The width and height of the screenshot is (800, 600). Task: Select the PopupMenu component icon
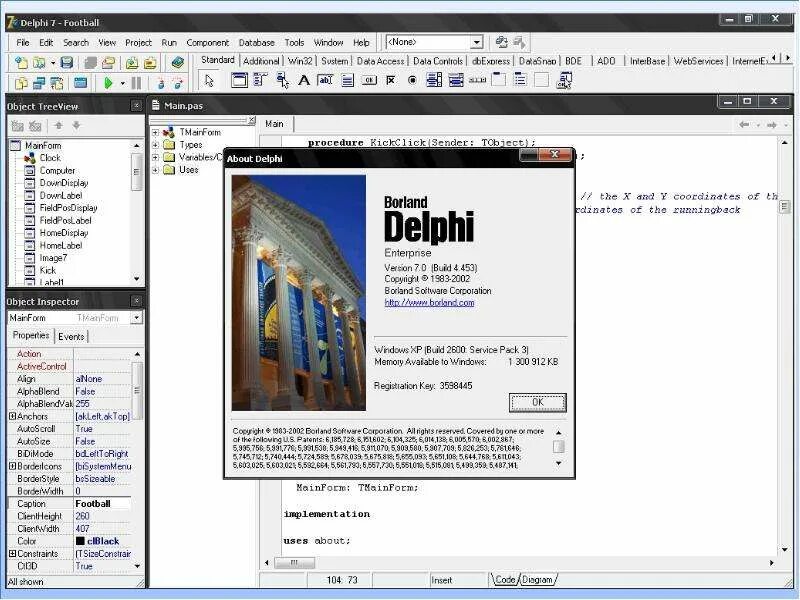click(x=282, y=80)
